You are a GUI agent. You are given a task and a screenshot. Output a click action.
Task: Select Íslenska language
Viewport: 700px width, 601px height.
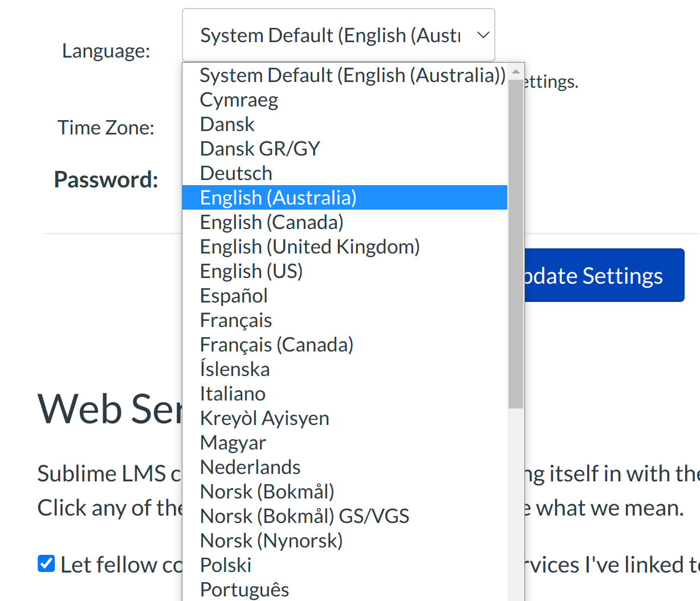(234, 369)
